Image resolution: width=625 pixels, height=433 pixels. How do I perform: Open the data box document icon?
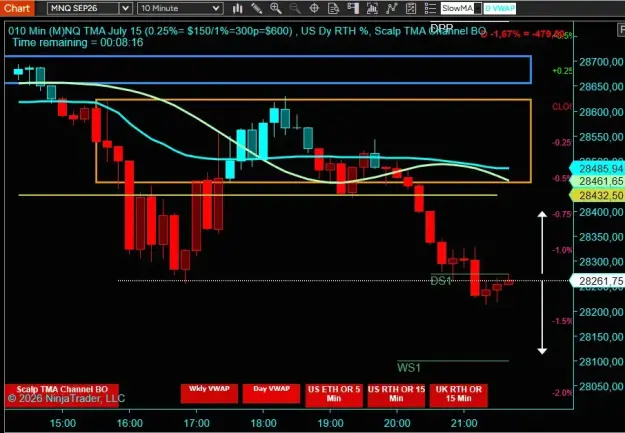[x=333, y=8]
